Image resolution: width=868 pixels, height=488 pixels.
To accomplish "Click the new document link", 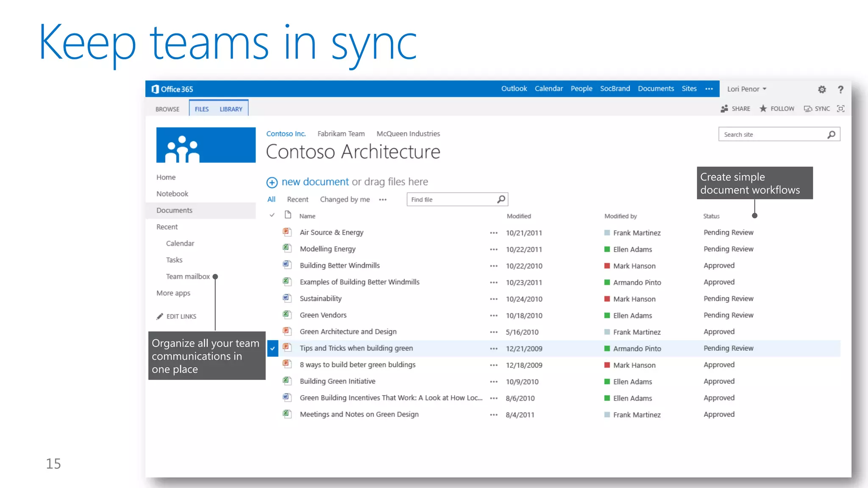I will click(x=315, y=182).
